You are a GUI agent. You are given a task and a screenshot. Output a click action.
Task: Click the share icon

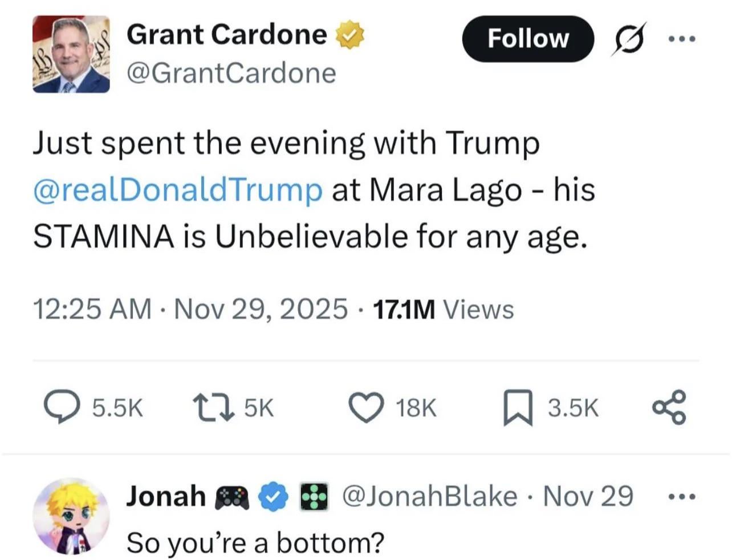pos(670,407)
